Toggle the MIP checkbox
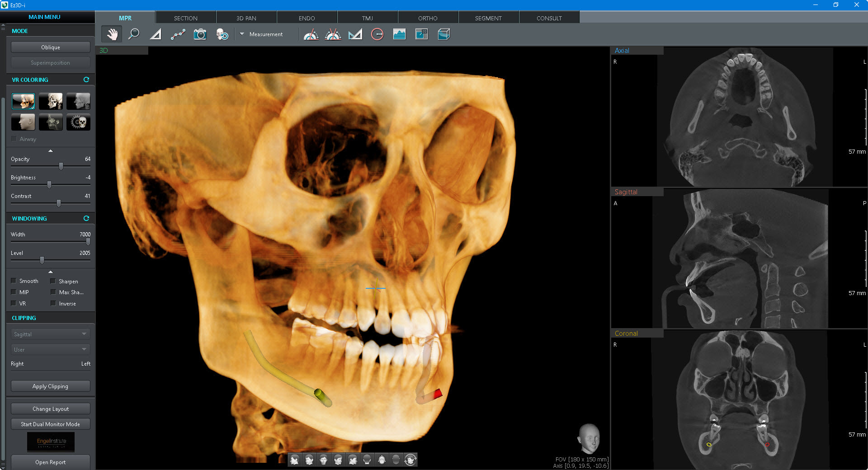The width and height of the screenshot is (868, 470). point(14,292)
